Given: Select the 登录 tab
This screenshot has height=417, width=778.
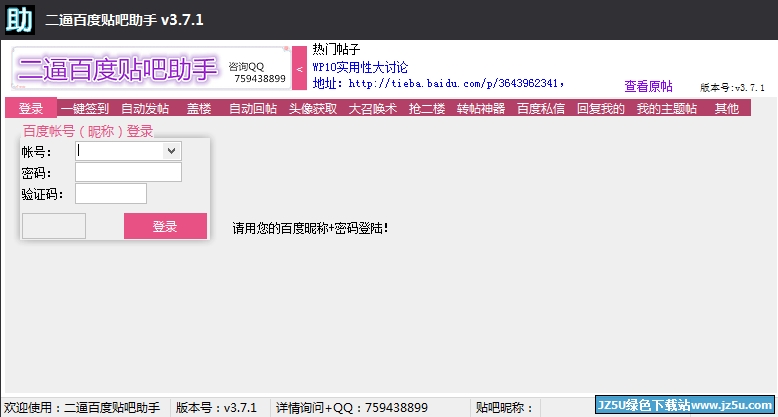Looking at the screenshot, I should (31, 108).
